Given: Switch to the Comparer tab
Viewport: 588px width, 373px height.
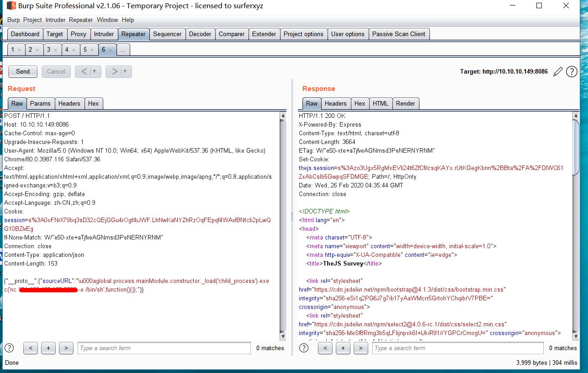Looking at the screenshot, I should (232, 34).
